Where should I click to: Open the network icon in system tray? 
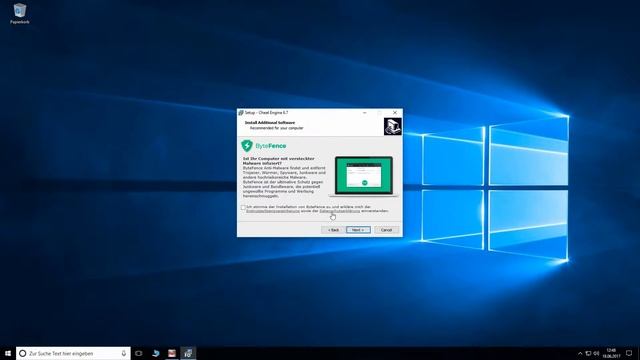(588, 353)
